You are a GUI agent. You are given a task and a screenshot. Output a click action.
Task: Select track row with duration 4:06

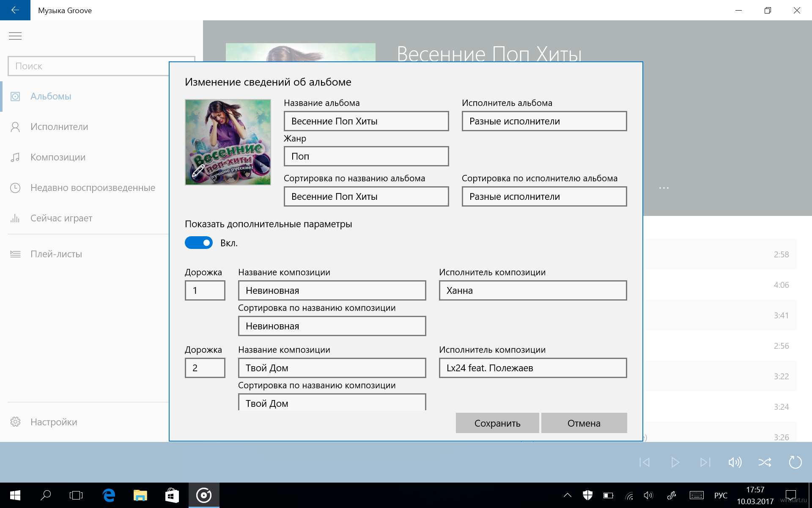click(720, 285)
